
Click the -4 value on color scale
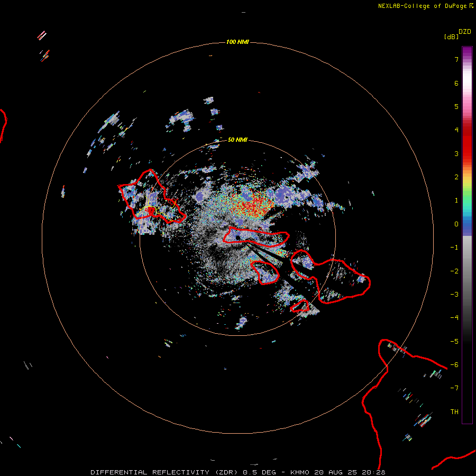click(454, 318)
